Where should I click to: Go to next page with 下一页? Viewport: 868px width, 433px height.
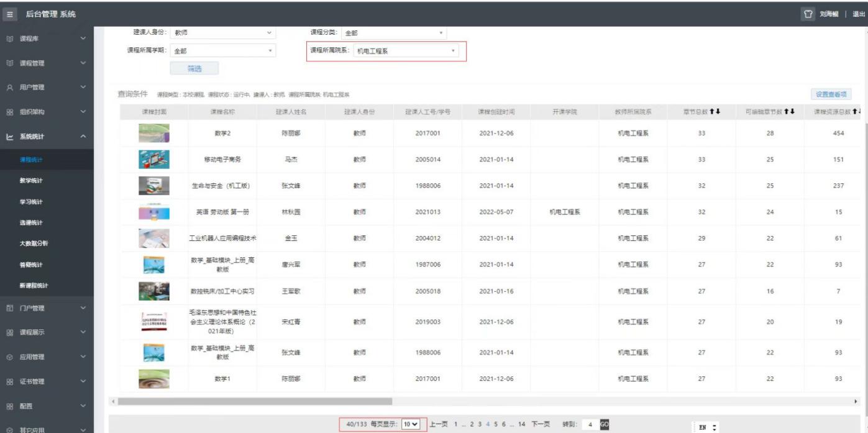point(540,424)
